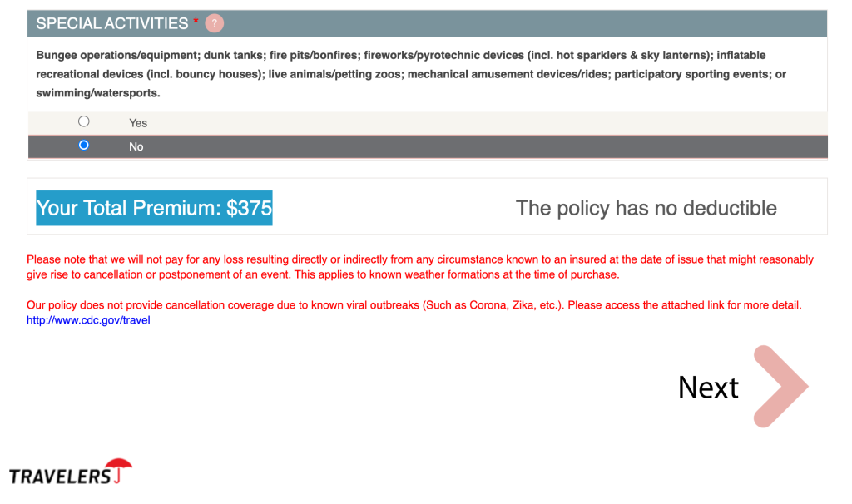Screen dimensions: 852x504
Task: Click the red required asterisk
Action: coord(196,22)
